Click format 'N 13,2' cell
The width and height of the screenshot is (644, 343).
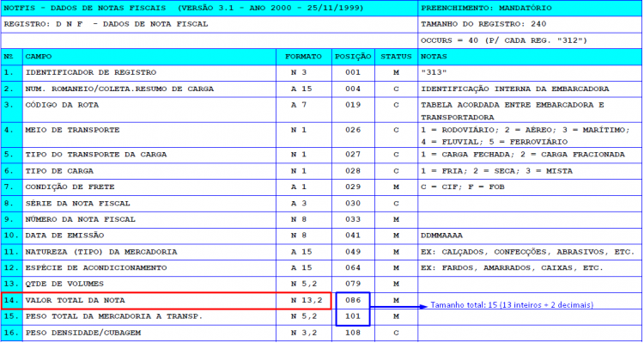pyautogui.click(x=304, y=301)
